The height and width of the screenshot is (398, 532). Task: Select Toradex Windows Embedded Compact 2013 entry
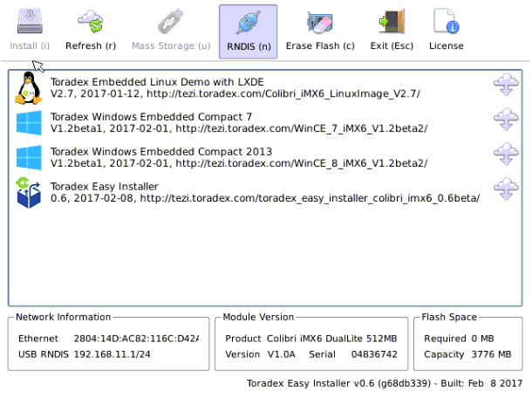pos(161,152)
